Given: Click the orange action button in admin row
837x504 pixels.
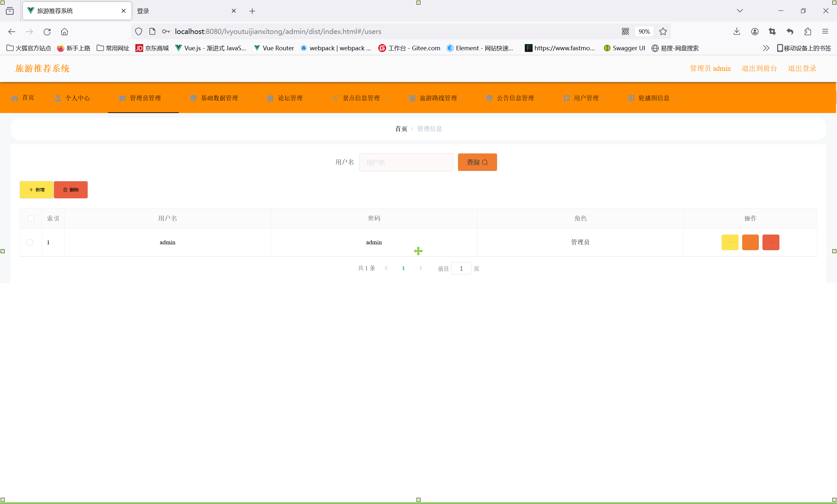Looking at the screenshot, I should tap(750, 242).
